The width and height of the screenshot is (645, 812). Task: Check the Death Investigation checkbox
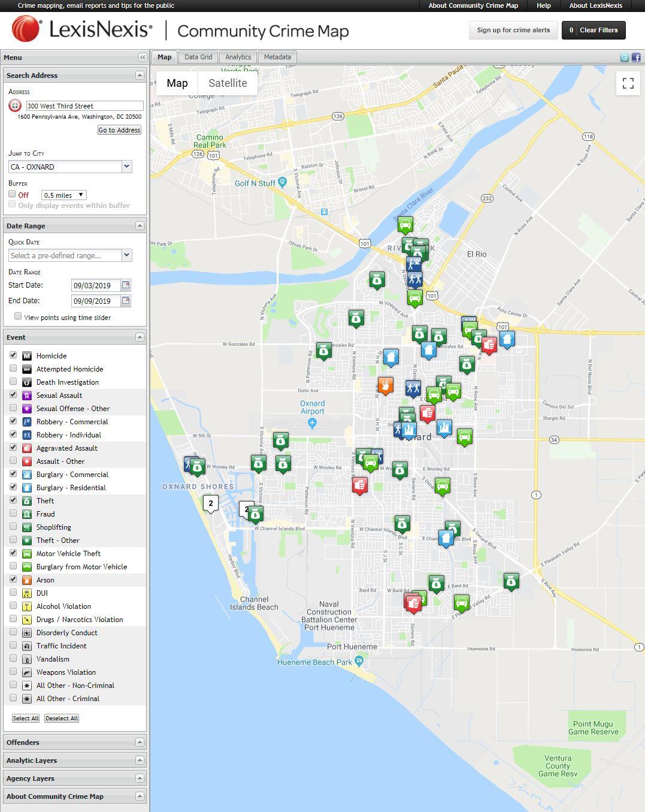[13, 381]
